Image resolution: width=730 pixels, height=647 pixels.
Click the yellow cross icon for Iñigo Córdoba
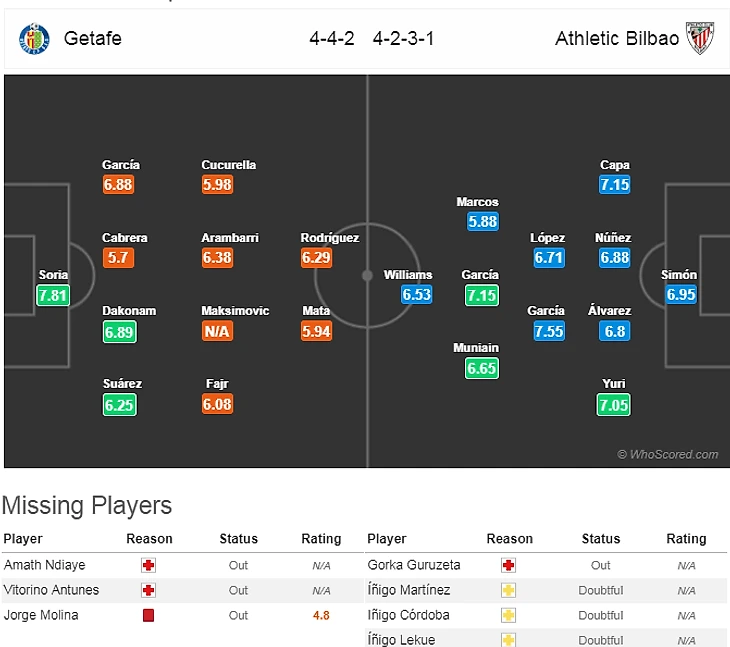(509, 615)
